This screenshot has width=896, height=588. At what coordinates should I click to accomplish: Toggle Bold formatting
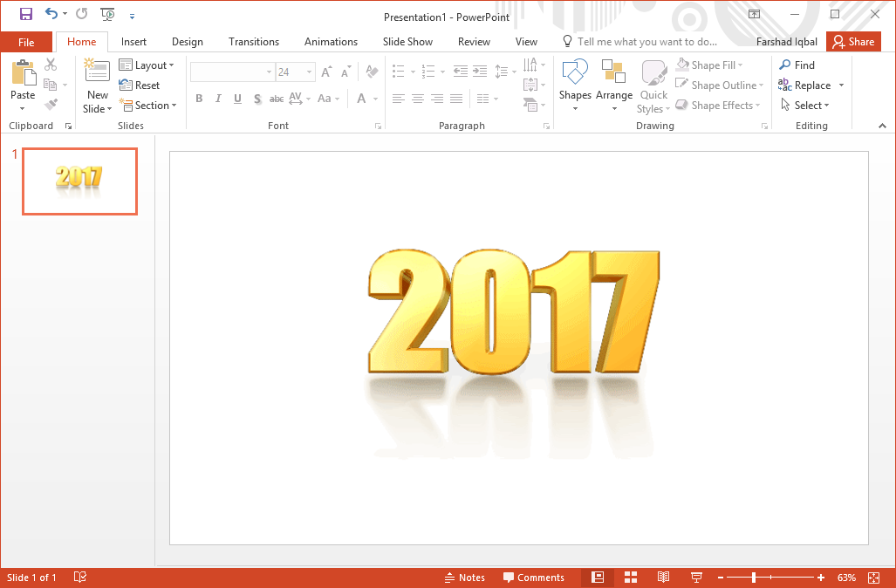199,99
